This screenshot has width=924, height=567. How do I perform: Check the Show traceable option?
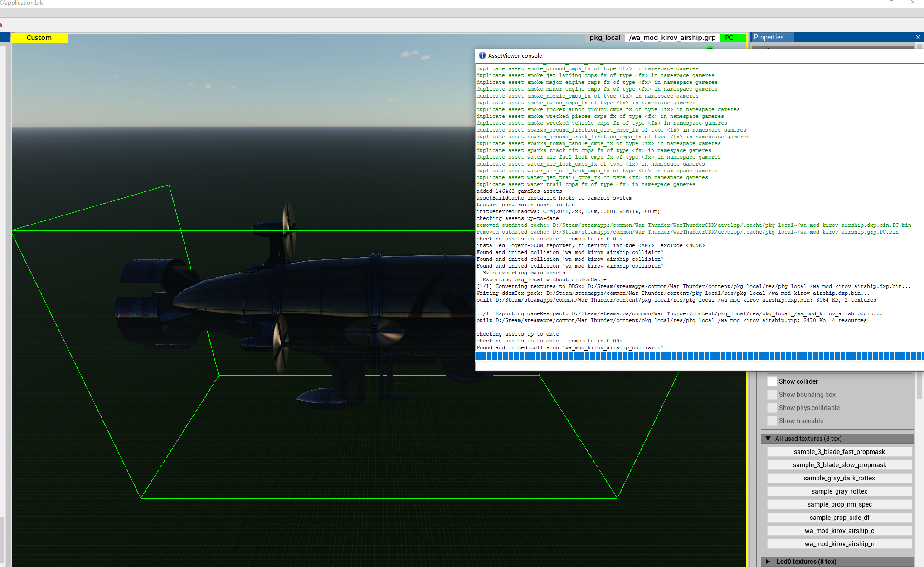coord(772,421)
